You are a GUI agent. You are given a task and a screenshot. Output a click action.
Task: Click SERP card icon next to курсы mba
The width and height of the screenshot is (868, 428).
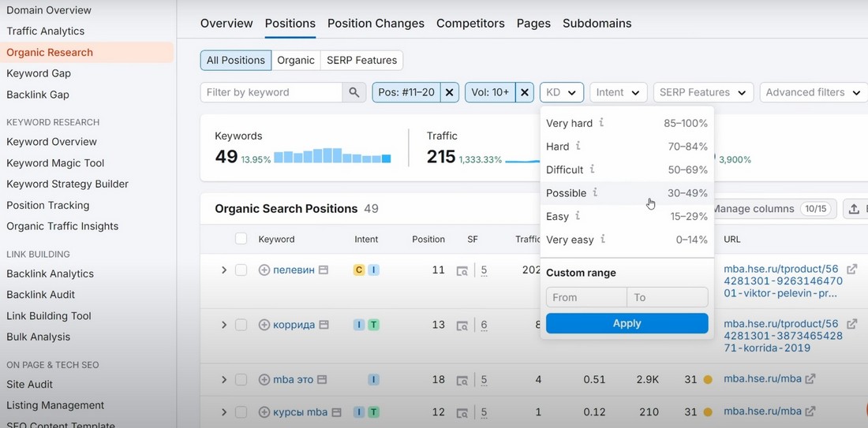coord(337,411)
